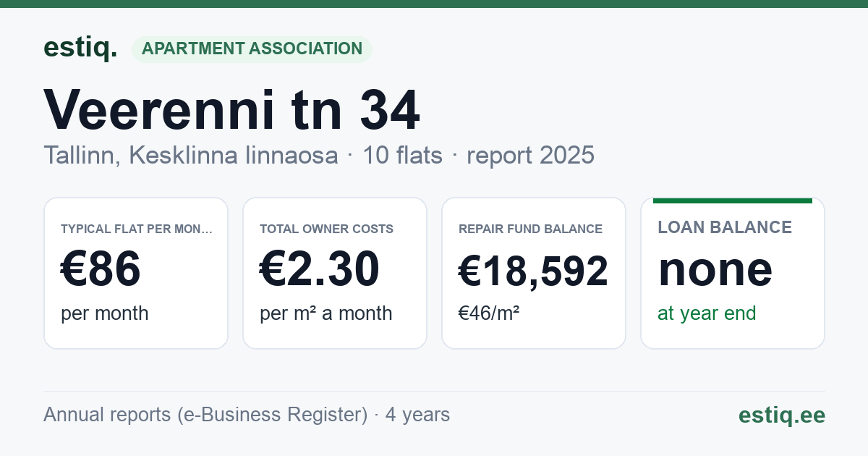Click the €46/m² text

pyautogui.click(x=489, y=313)
